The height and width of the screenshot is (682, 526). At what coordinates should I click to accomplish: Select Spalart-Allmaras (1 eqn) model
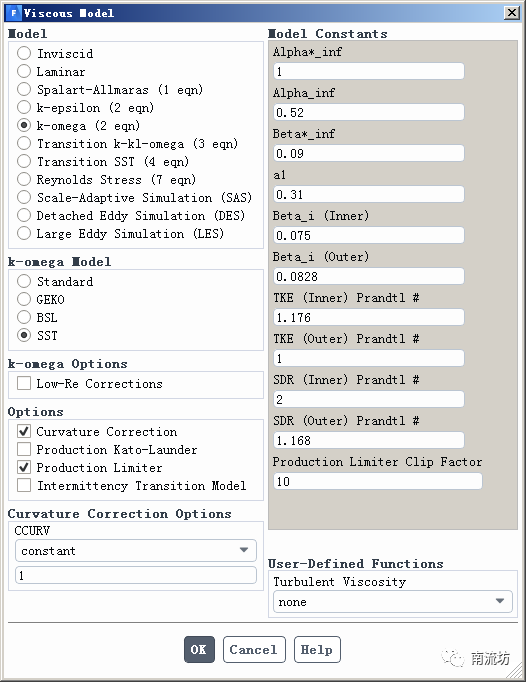[23, 89]
